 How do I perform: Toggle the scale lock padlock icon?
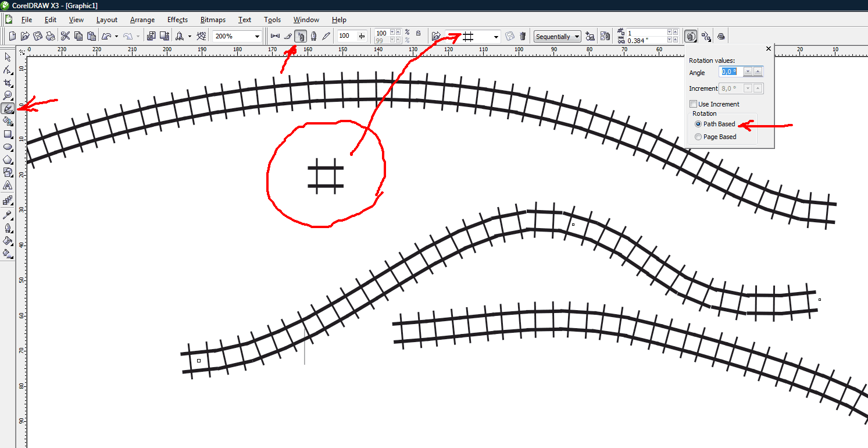point(419,33)
